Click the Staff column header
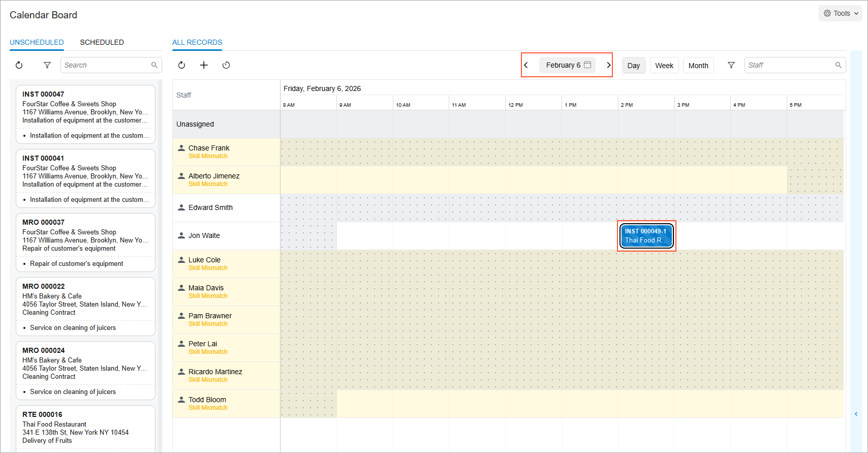The height and width of the screenshot is (453, 868). pos(184,95)
